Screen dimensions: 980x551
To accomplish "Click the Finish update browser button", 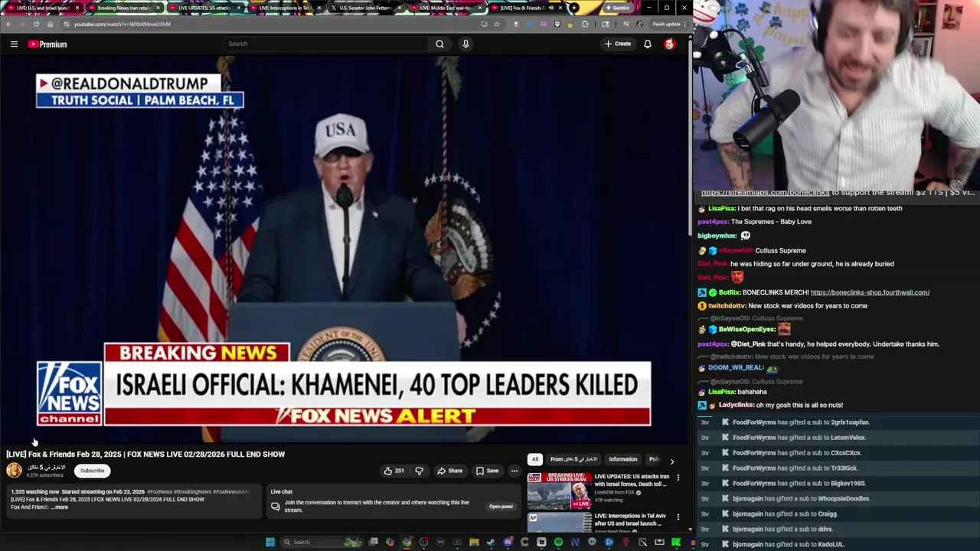I will tap(669, 24).
